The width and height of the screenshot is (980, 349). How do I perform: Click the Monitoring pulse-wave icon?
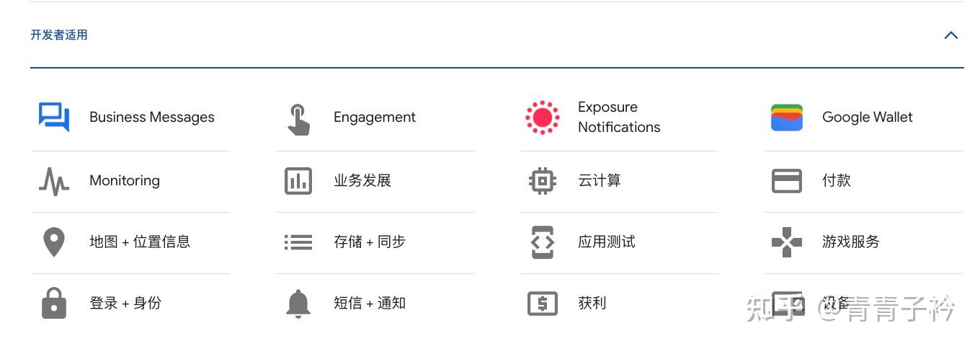coord(54,181)
